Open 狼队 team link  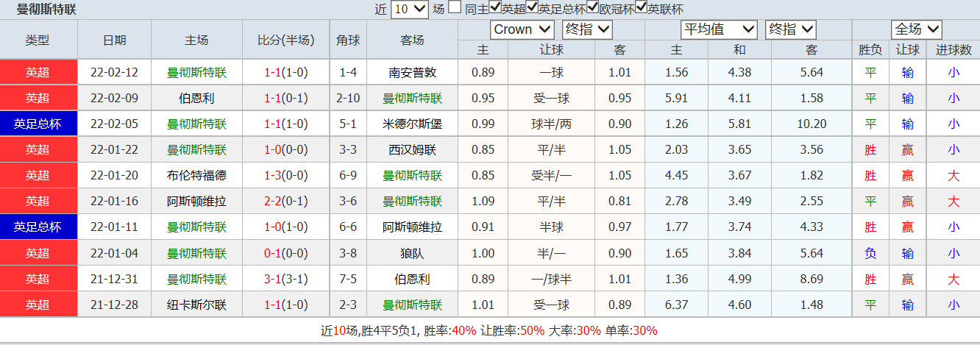tap(412, 253)
